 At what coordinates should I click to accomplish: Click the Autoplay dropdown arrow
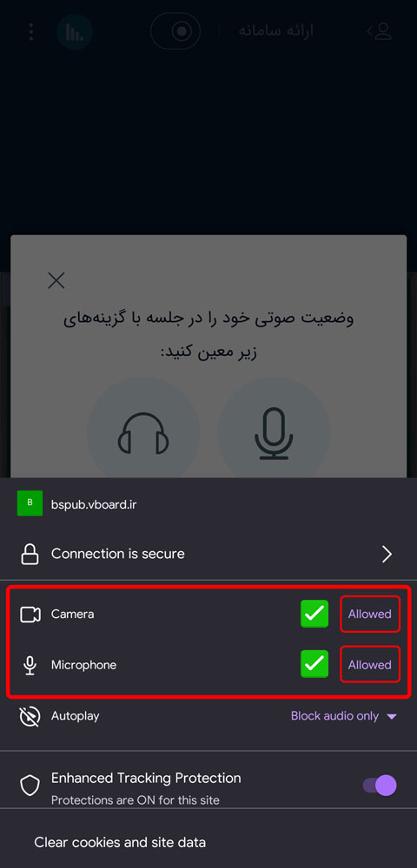392,717
